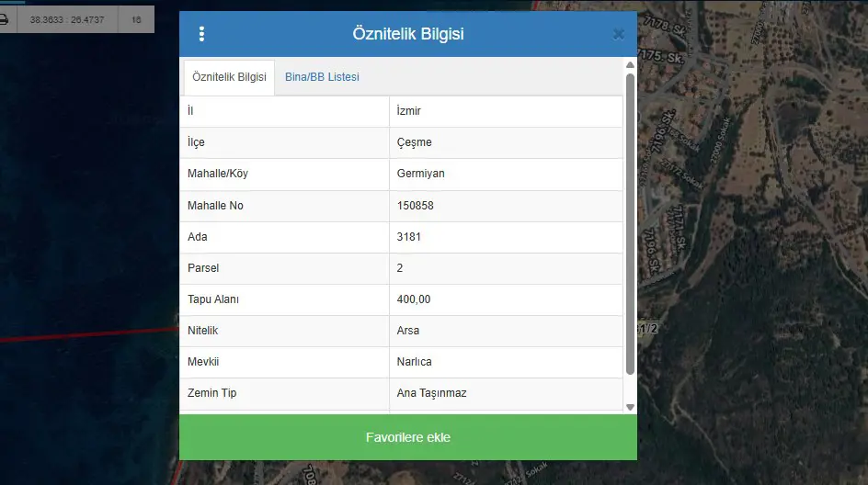
Task: Click the Ada label cell
Action: click(x=284, y=237)
